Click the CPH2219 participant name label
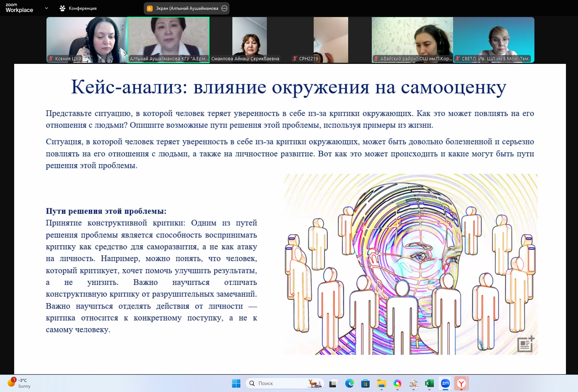 click(308, 58)
